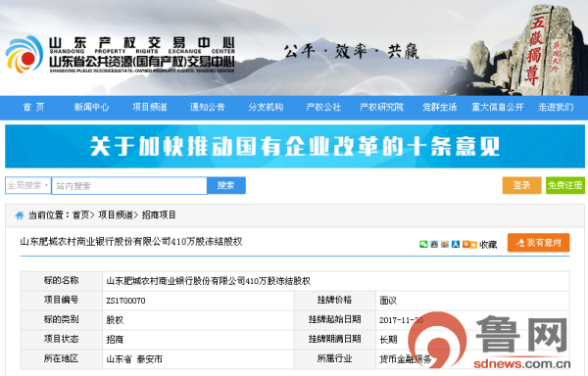Click the orange plus share icon
588x376 pixels.
[466, 244]
